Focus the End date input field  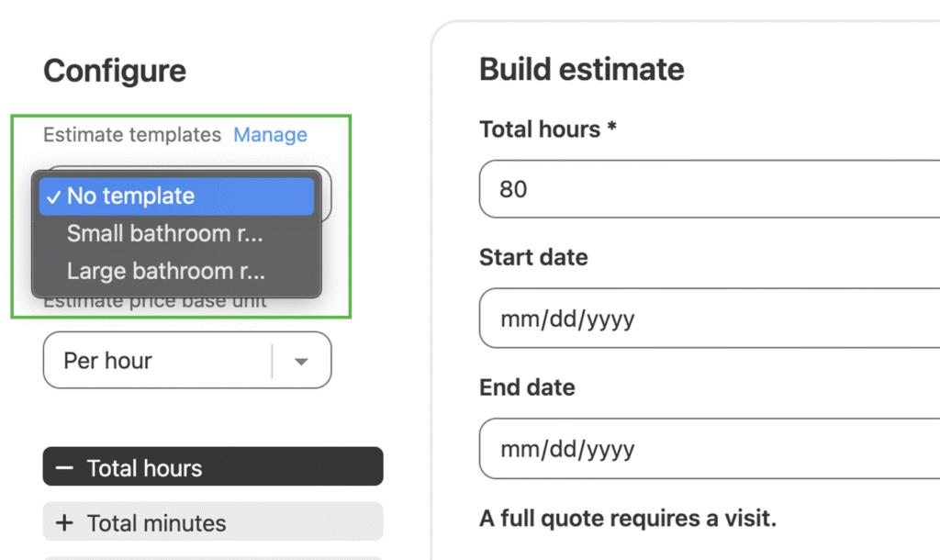[x=707, y=449]
